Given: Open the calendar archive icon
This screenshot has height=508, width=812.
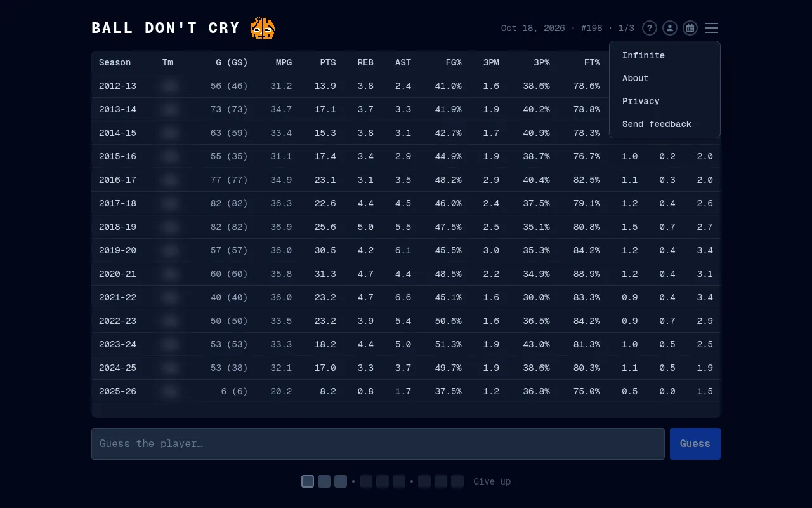Looking at the screenshot, I should (x=690, y=28).
